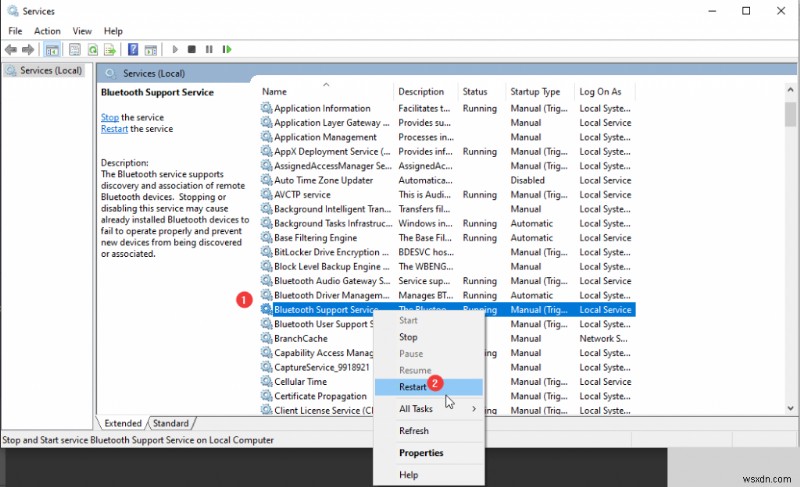This screenshot has width=800, height=487.
Task: Click gear icon beside Base Filtering Engine
Action: 266,238
